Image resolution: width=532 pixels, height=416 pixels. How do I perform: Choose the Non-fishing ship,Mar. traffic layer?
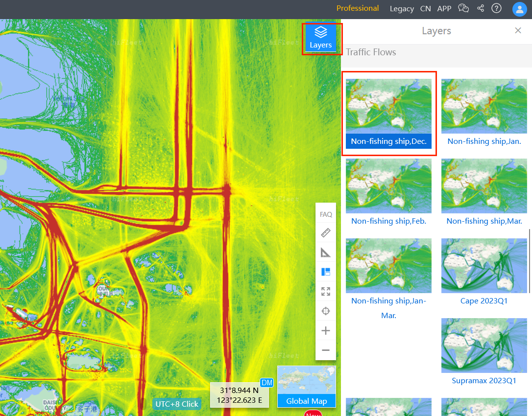[x=484, y=193]
